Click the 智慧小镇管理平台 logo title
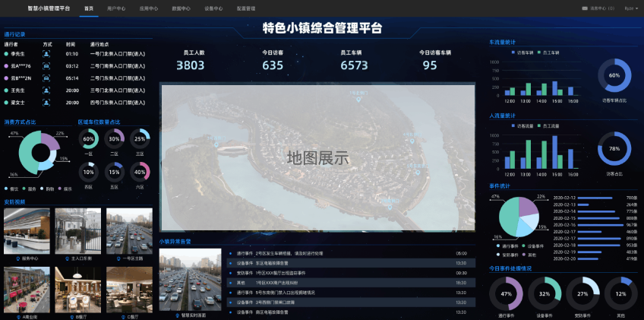Viewport: 644px width, 320px height. click(x=49, y=8)
